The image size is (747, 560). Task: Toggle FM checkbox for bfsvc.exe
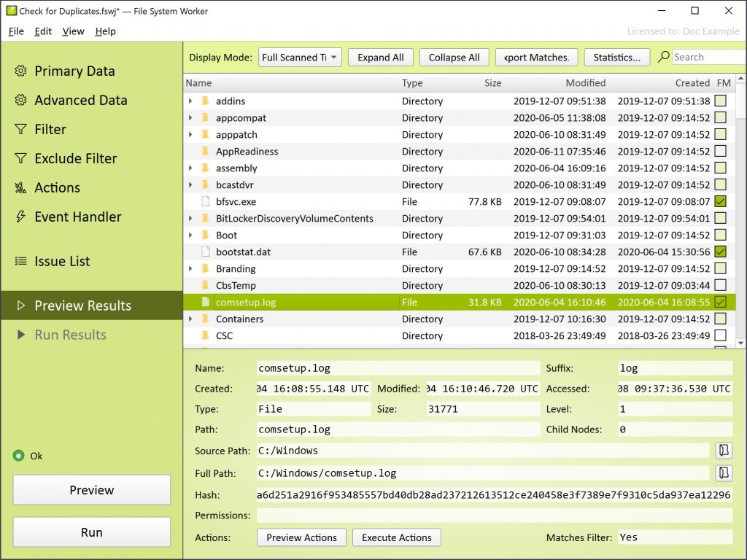coord(721,201)
